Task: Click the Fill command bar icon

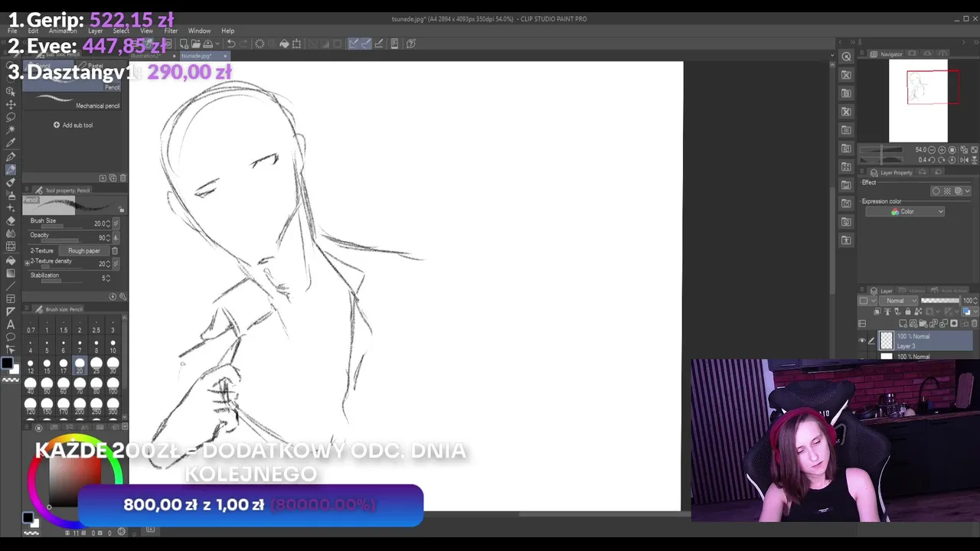Action: pyautogui.click(x=284, y=44)
